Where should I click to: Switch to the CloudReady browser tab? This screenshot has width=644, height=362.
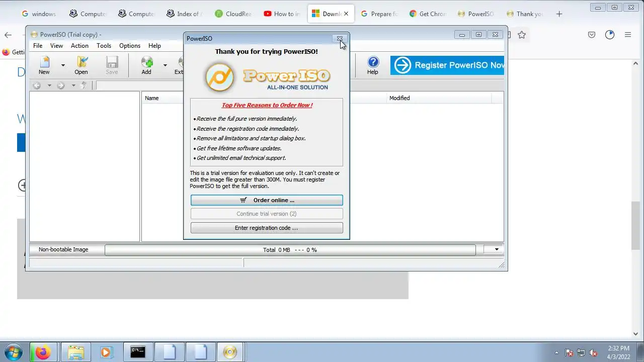click(232, 14)
